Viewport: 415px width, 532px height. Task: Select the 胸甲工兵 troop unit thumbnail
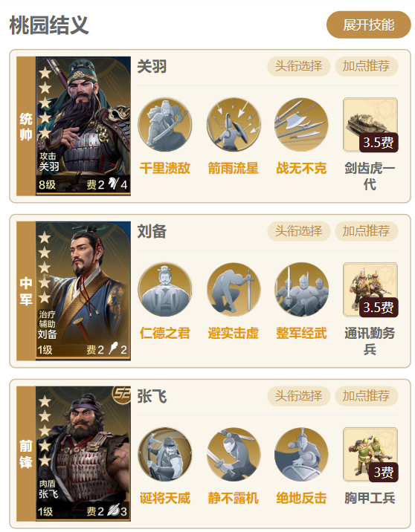370,454
